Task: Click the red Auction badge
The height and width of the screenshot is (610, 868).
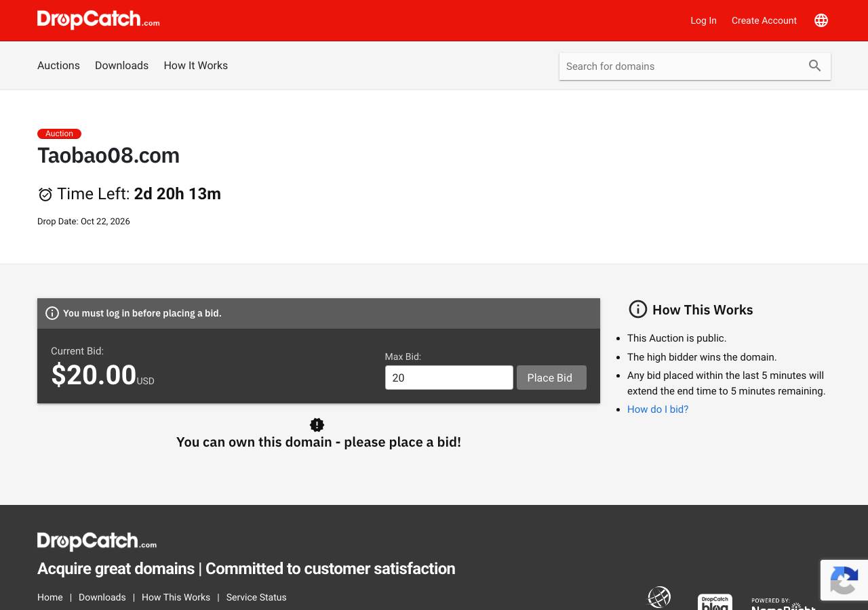Action: [x=59, y=134]
